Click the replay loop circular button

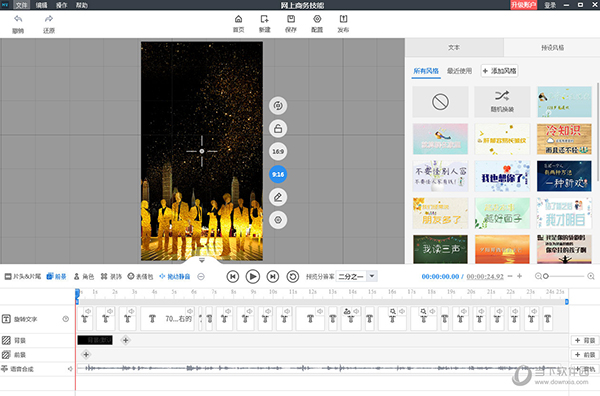[x=293, y=276]
